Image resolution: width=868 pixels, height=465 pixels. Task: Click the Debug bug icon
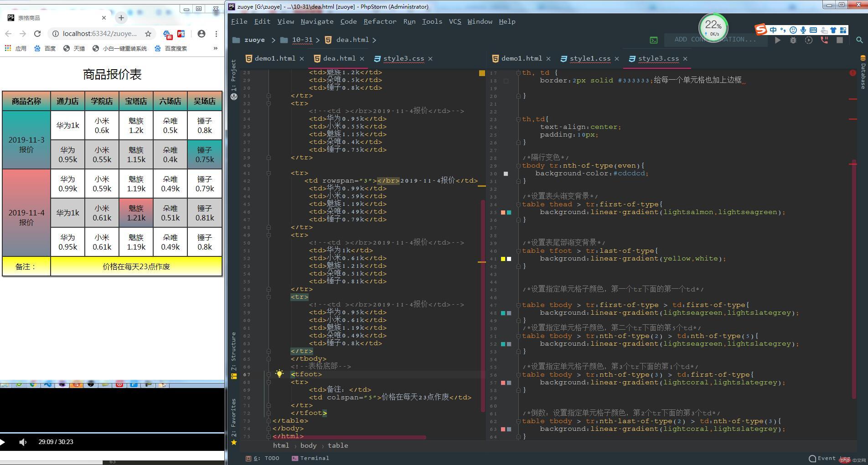click(793, 40)
